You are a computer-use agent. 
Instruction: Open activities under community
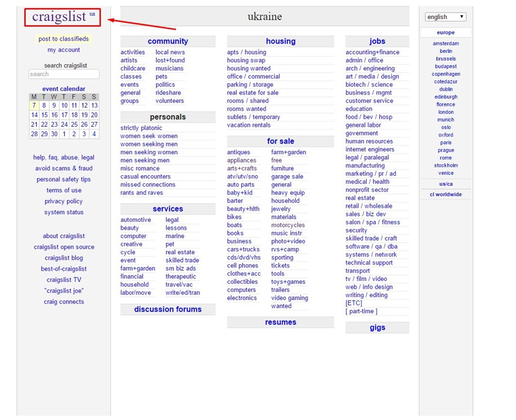point(133,52)
